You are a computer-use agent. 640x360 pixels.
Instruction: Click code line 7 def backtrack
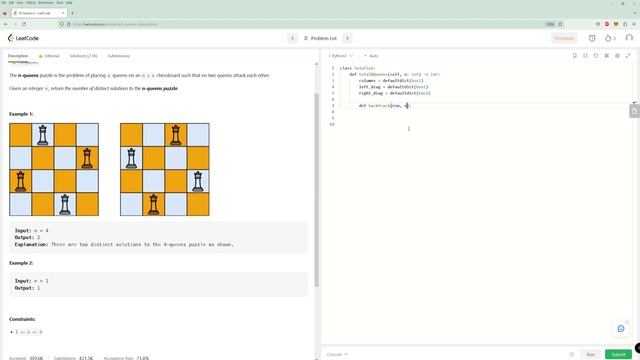pyautogui.click(x=385, y=106)
